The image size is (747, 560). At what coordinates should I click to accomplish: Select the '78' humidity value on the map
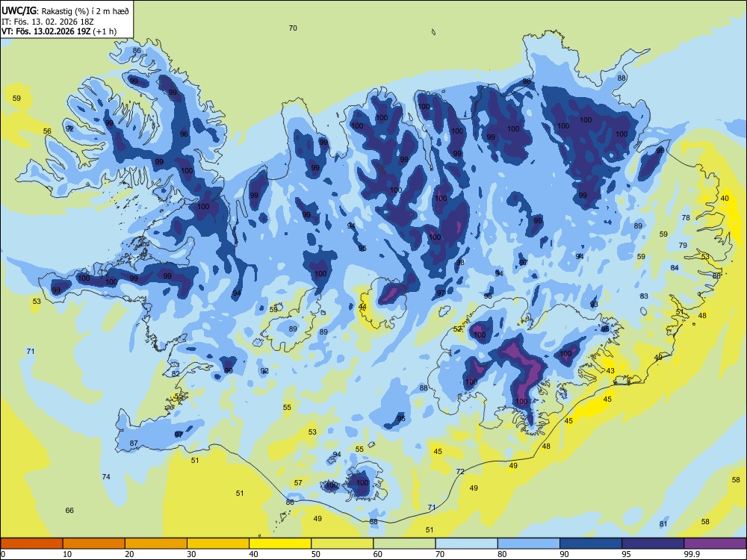pos(686,217)
